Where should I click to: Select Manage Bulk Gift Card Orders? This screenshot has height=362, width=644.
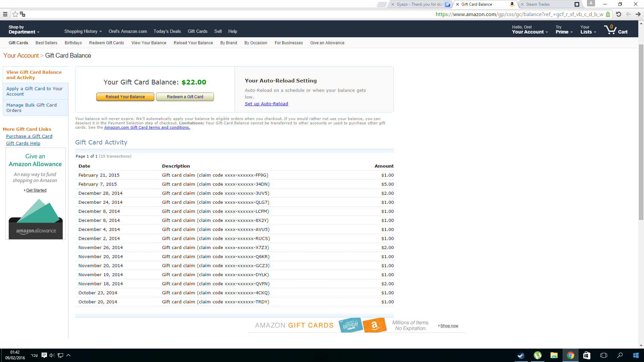[36, 108]
